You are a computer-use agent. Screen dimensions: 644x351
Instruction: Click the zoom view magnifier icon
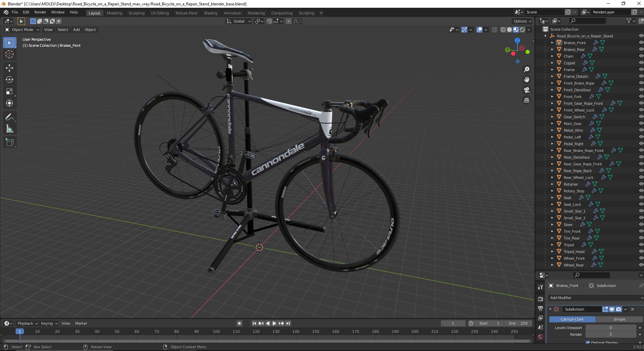click(526, 69)
